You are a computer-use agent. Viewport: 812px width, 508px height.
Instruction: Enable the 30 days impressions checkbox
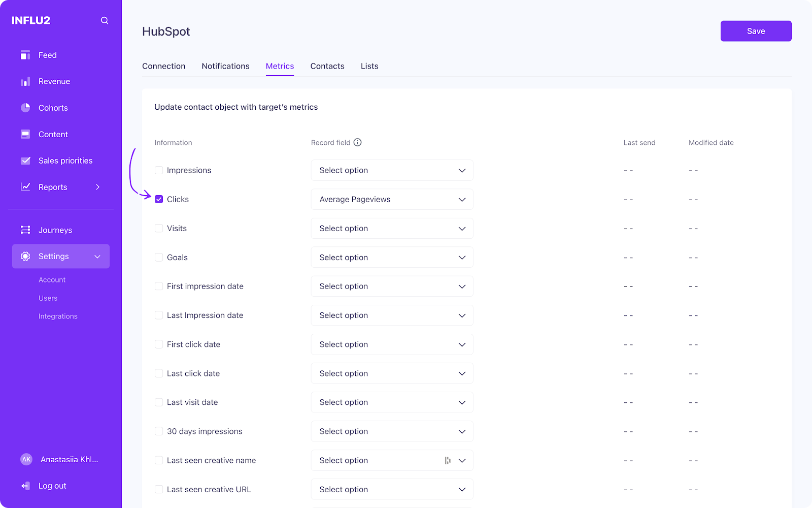[x=159, y=431]
